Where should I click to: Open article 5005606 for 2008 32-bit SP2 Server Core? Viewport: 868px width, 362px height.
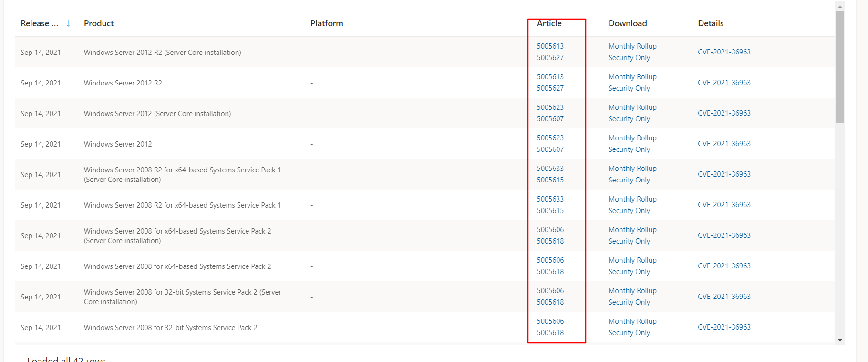(550, 291)
